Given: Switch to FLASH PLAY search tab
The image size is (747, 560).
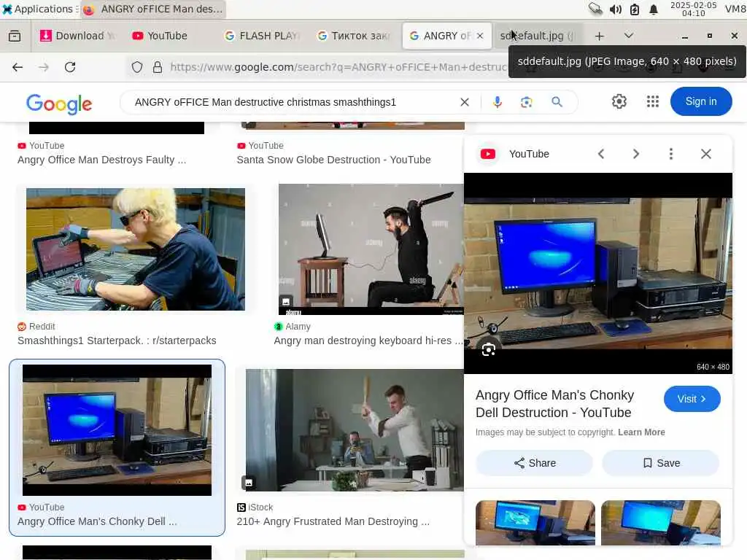Looking at the screenshot, I should point(262,36).
